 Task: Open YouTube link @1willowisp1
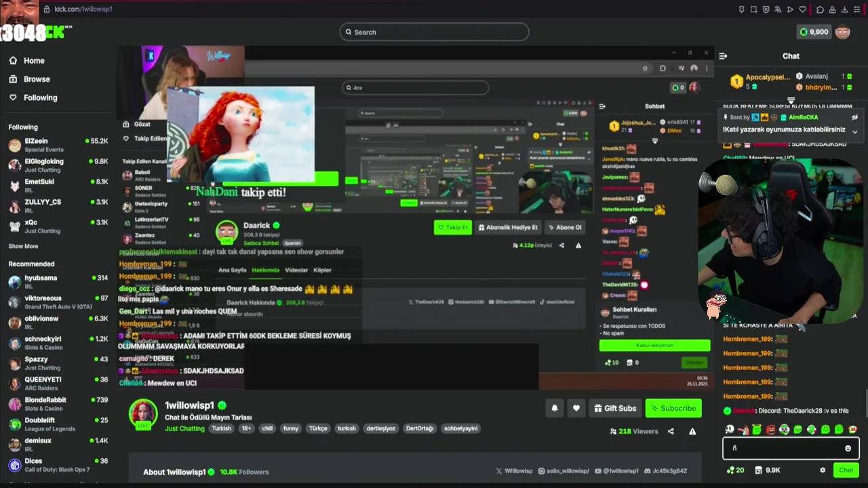[617, 471]
